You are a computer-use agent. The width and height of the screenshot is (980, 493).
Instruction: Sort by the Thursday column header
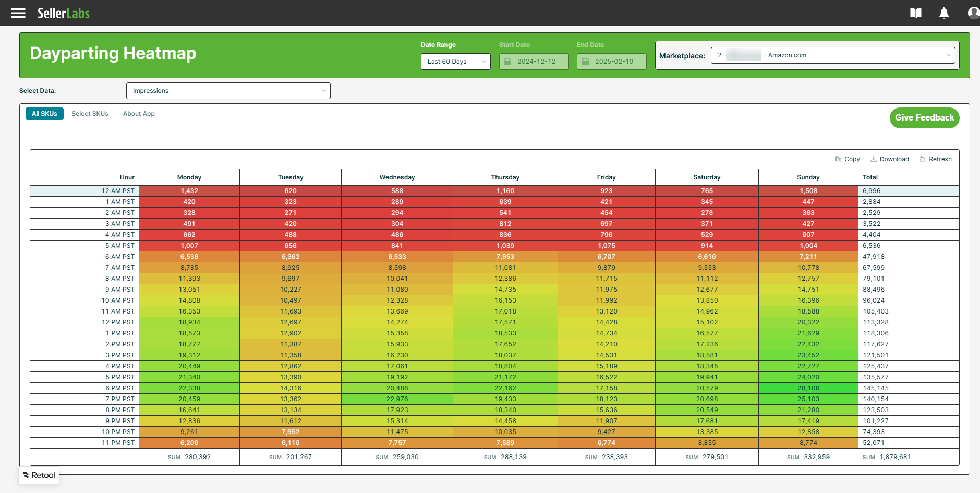click(x=505, y=177)
